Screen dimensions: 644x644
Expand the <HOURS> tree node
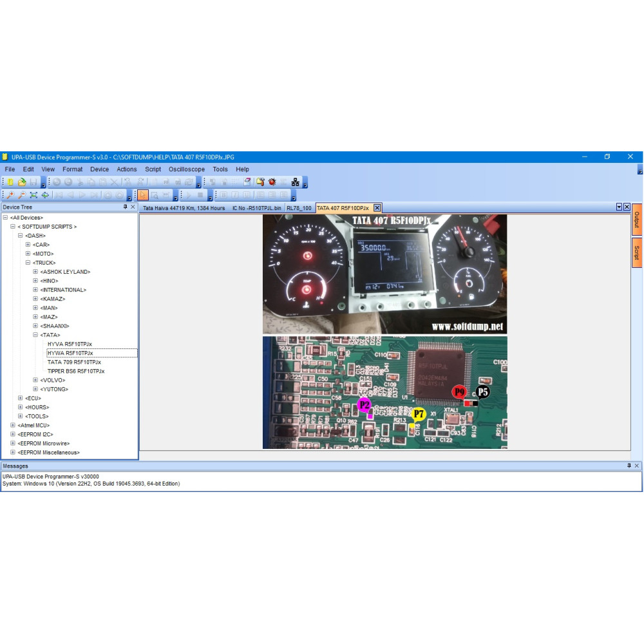pos(20,407)
